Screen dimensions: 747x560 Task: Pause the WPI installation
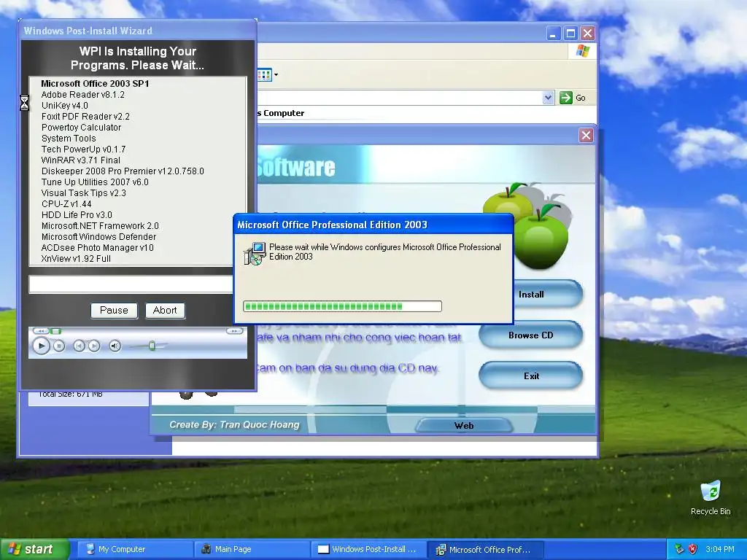click(x=114, y=311)
